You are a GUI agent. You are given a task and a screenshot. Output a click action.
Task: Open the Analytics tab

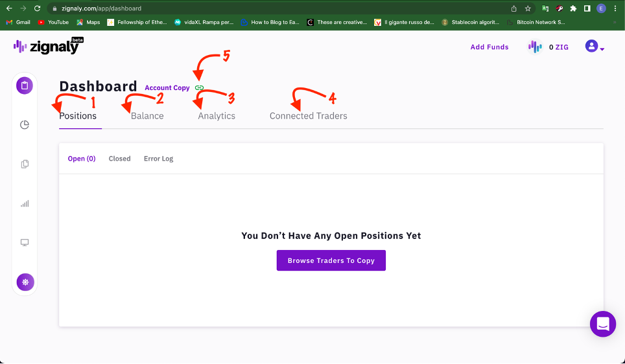coord(217,116)
